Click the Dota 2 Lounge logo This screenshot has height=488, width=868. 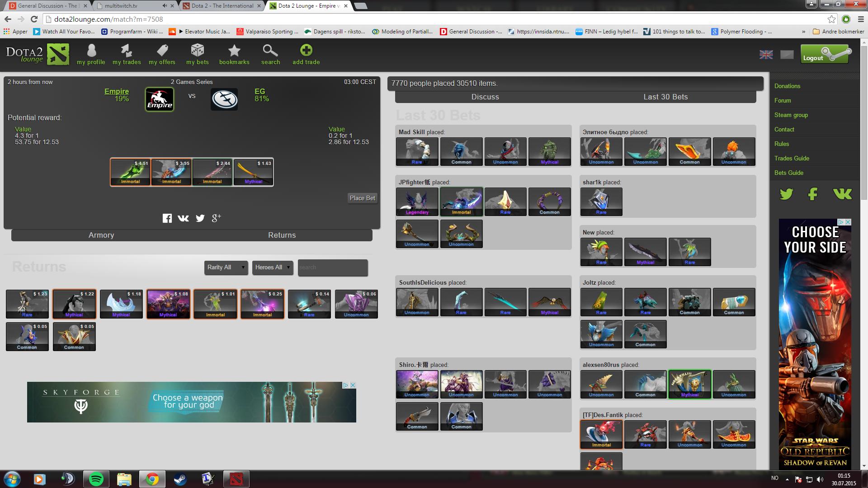click(38, 54)
